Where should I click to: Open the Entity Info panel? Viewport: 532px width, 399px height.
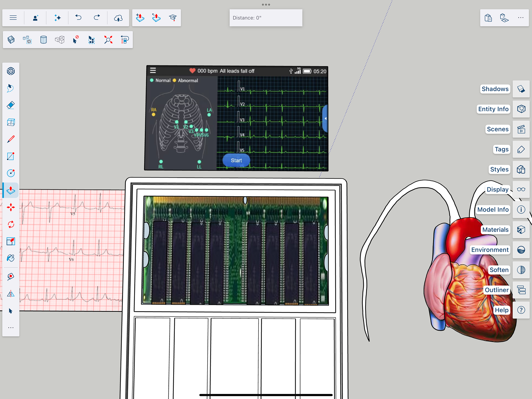[521, 109]
